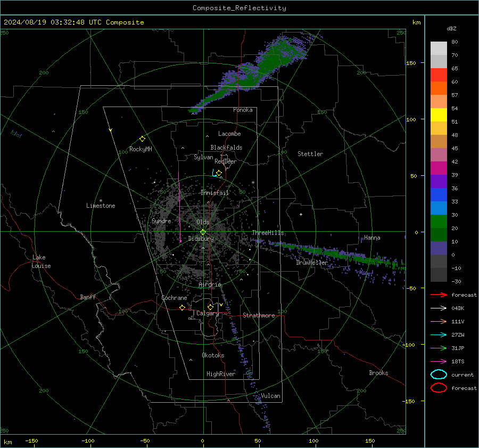Click the HighRiver label
479x448 pixels.
click(221, 374)
